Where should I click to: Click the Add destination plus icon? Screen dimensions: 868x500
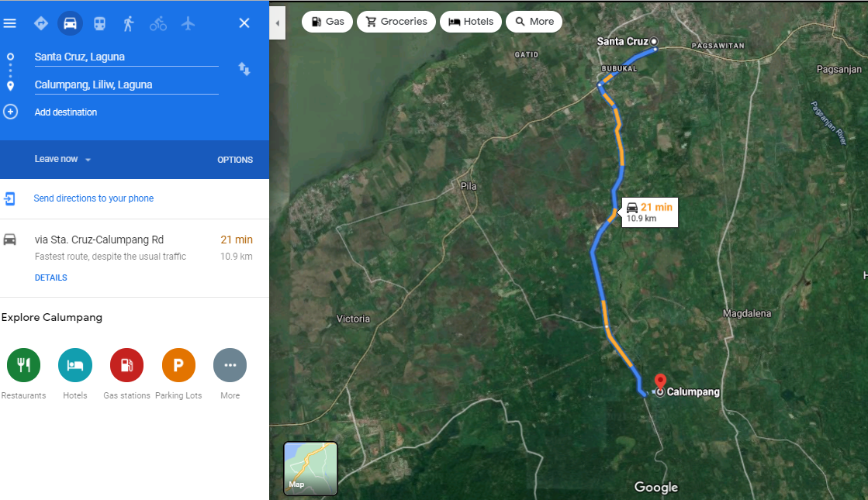(x=11, y=112)
